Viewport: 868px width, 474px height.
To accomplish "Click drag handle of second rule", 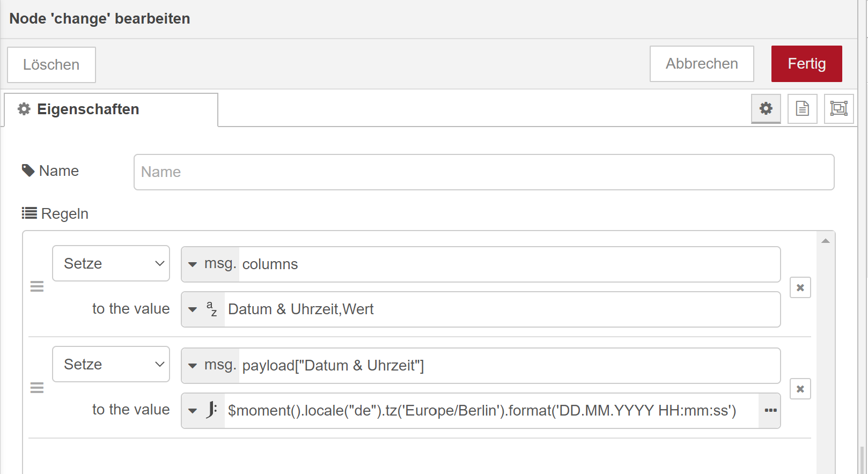I will [x=37, y=388].
